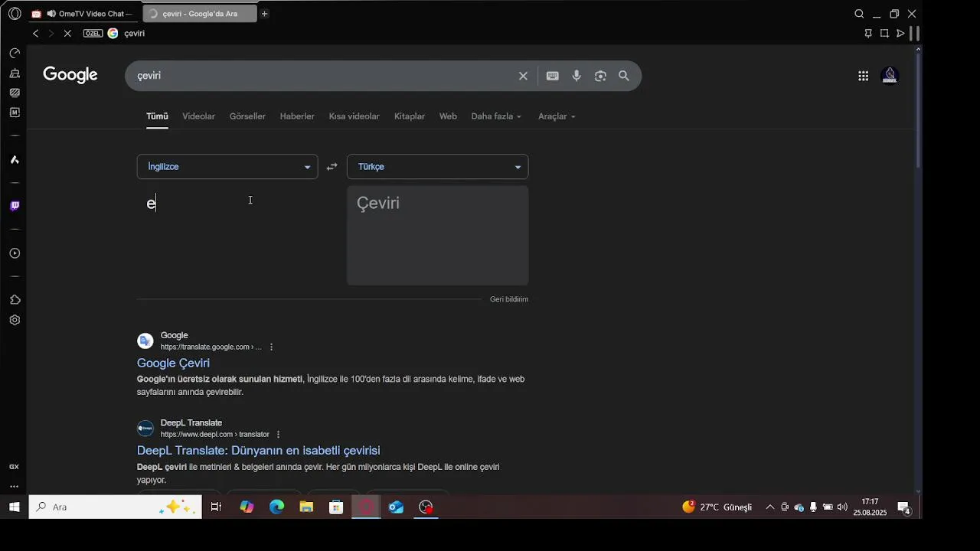This screenshot has width=980, height=551.
Task: Switch to the Kısa videolar tab
Action: [x=354, y=116]
